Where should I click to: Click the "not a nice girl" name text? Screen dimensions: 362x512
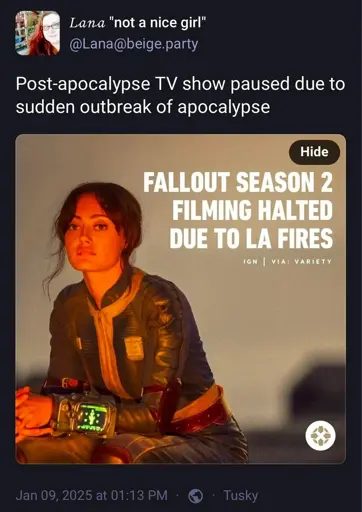click(158, 23)
